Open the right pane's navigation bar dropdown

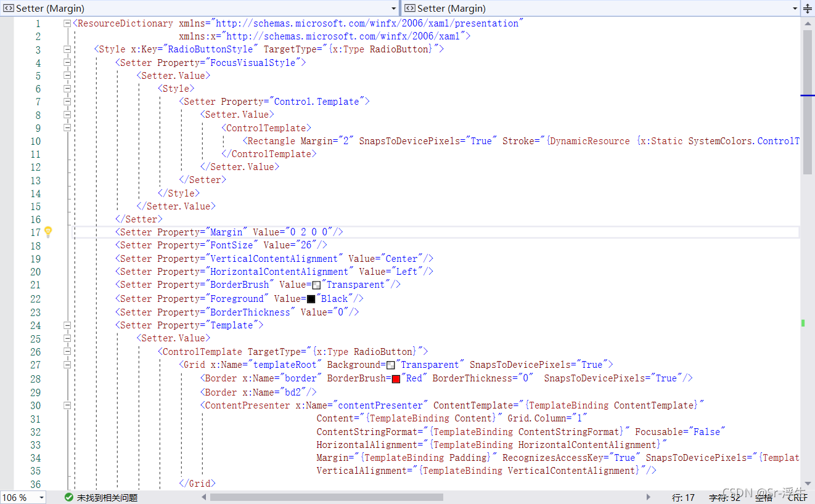(x=795, y=8)
